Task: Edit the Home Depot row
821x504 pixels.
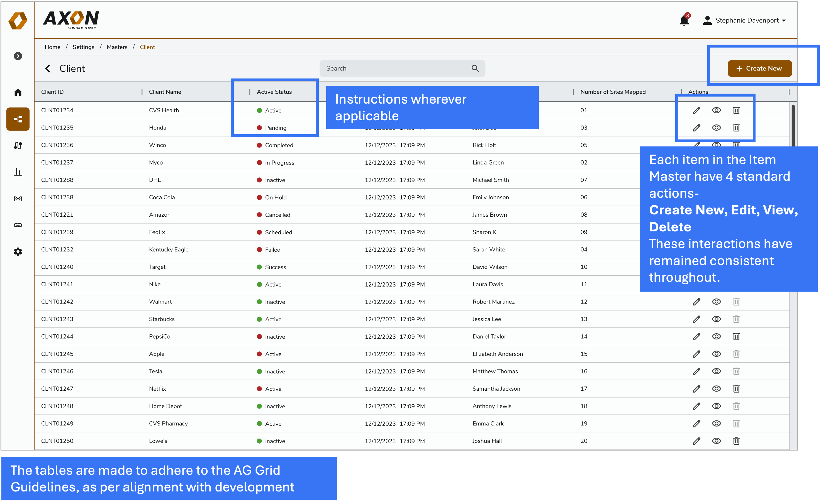Action: (696, 406)
